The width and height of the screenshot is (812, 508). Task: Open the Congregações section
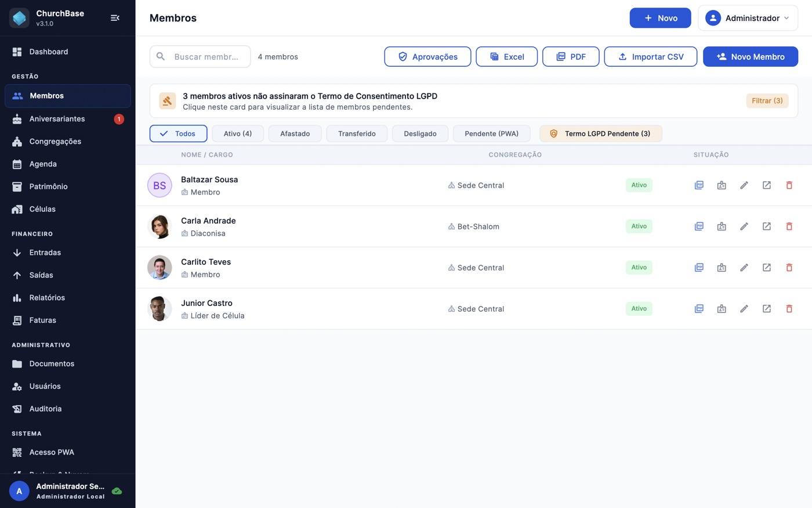point(68,142)
